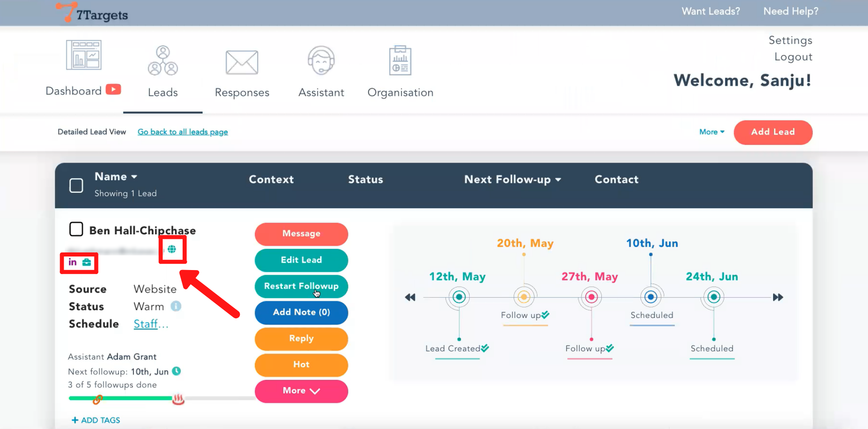Click the globe website icon
Image resolution: width=868 pixels, height=429 pixels.
(x=172, y=249)
